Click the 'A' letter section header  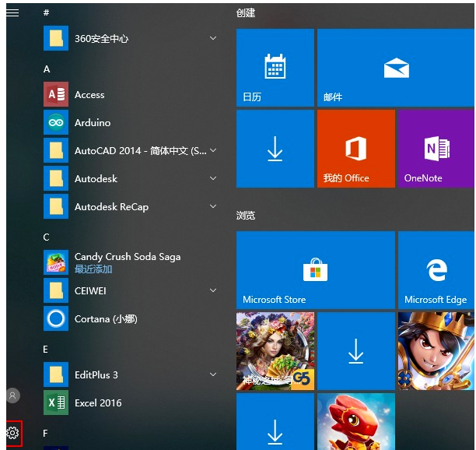coord(47,69)
